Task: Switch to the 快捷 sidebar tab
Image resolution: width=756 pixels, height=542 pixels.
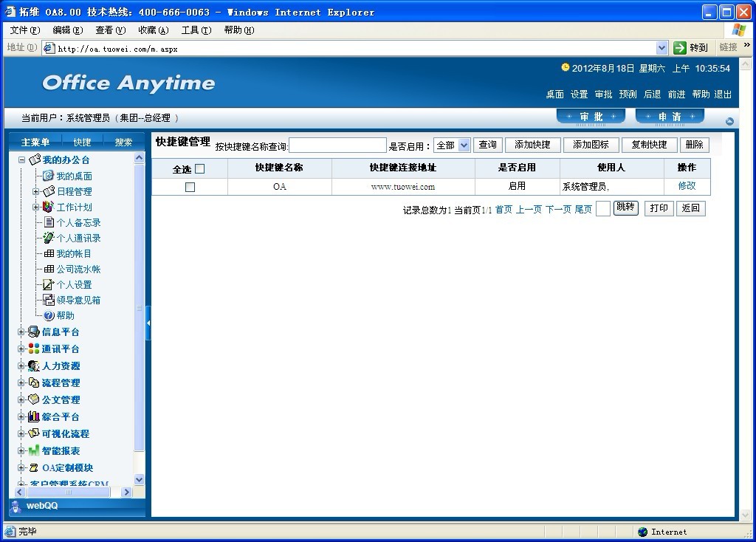Action: (x=82, y=142)
